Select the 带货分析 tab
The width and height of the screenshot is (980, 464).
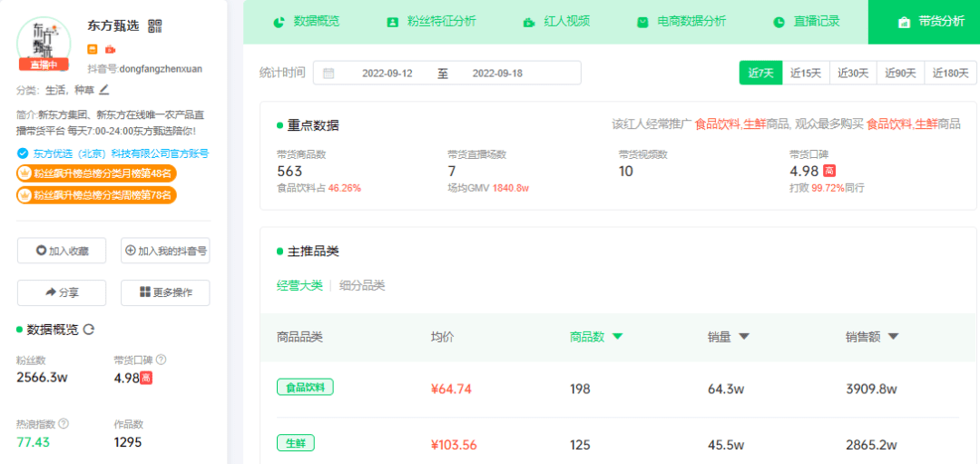point(924,22)
